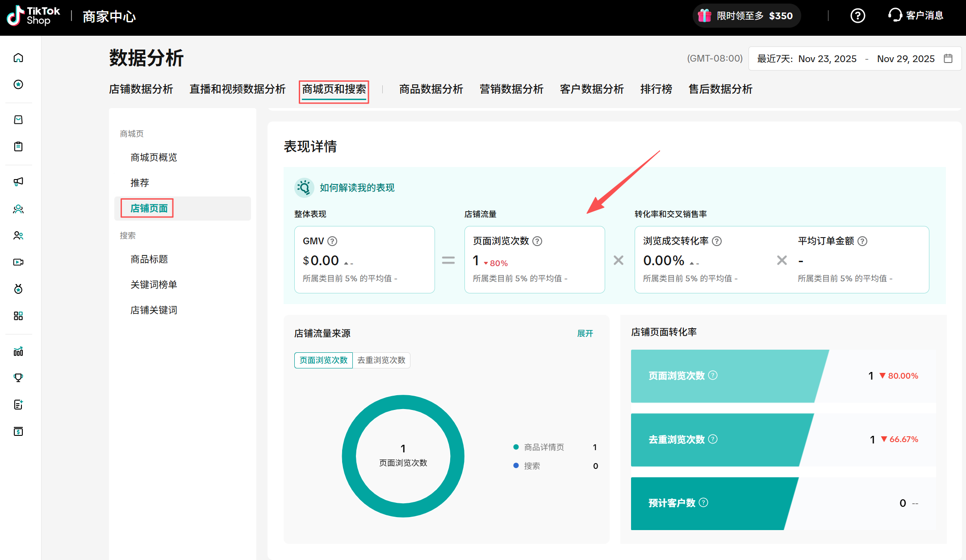Image resolution: width=966 pixels, height=560 pixels.
Task: Click info icon beside 预计客户数
Action: [x=703, y=502]
